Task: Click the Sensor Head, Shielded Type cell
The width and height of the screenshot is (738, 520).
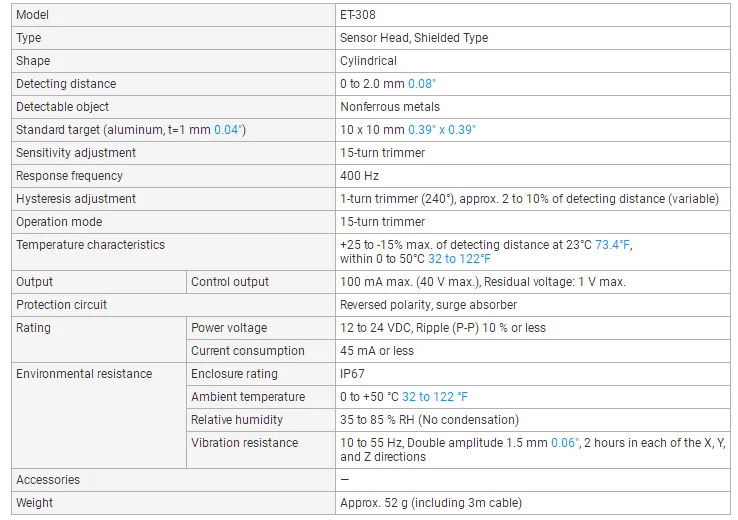Action: (533, 38)
